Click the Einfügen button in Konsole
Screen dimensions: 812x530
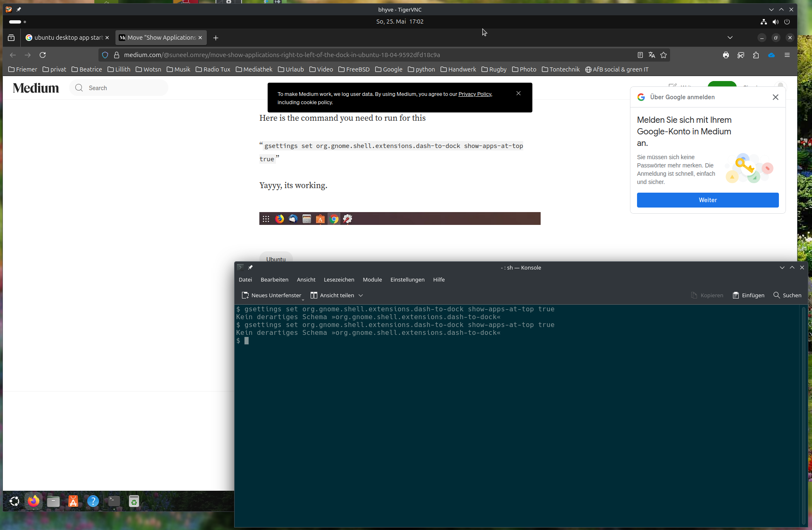pyautogui.click(x=748, y=295)
